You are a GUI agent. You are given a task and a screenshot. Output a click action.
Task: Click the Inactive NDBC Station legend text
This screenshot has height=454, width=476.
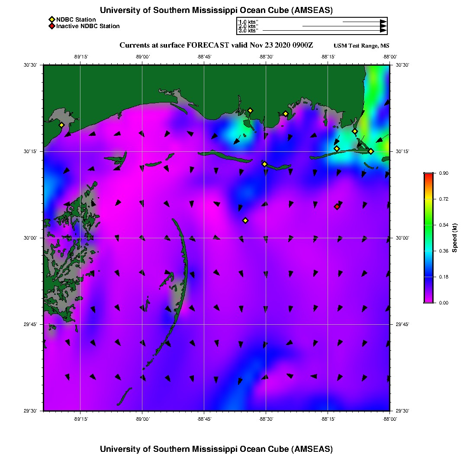click(88, 26)
